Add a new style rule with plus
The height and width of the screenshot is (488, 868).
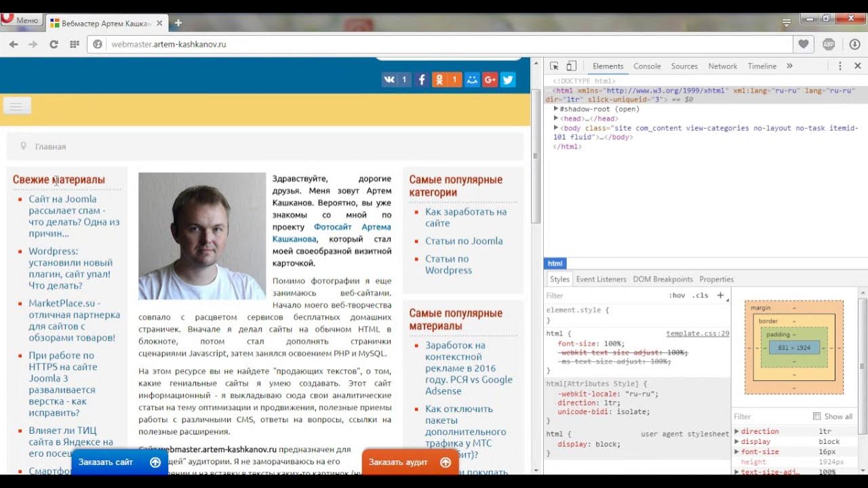click(x=720, y=296)
